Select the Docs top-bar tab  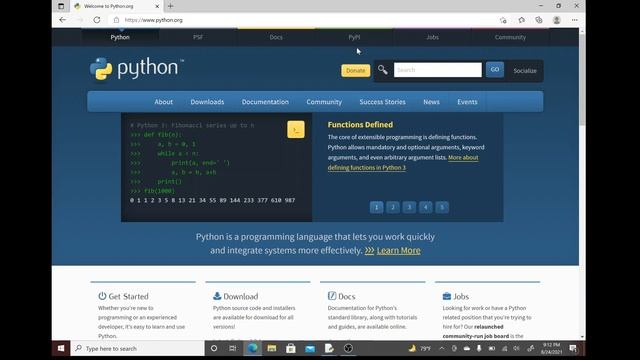[x=276, y=37]
